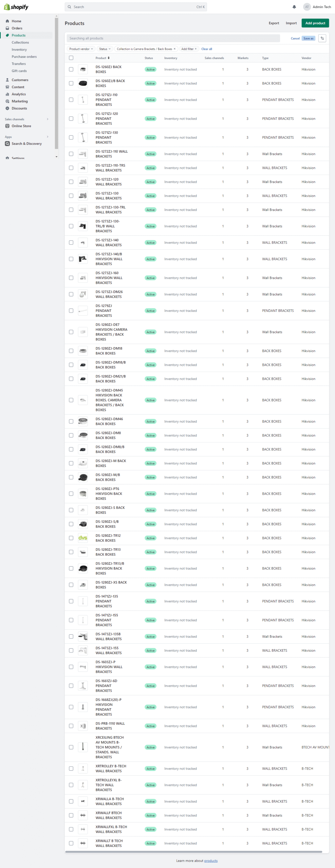Expand the Sales channels section

click(48, 119)
